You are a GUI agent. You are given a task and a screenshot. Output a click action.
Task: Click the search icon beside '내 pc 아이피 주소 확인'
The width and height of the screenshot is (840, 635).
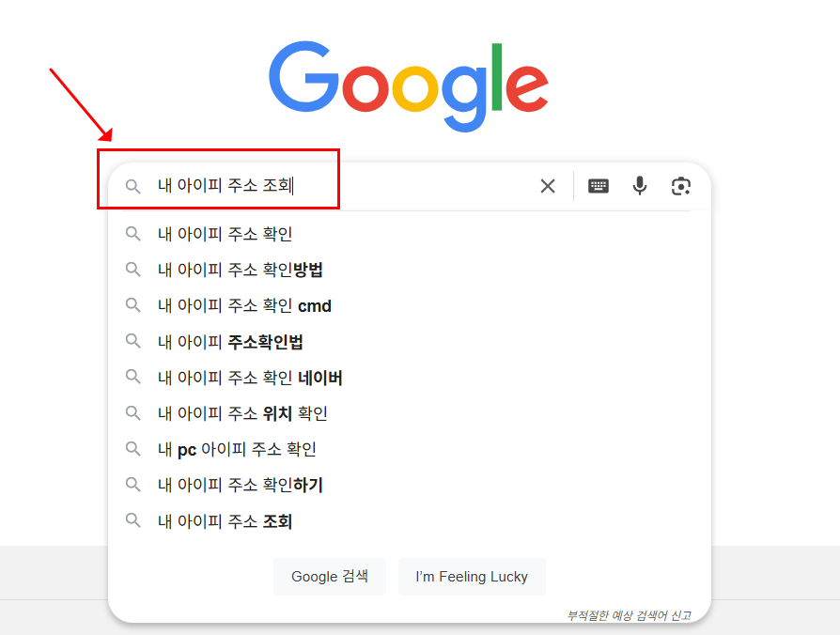pyautogui.click(x=132, y=449)
